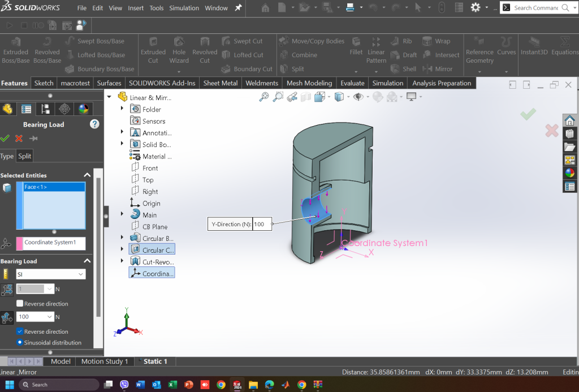Switch to Motion Study 1 tab
The image size is (579, 392).
click(x=105, y=361)
